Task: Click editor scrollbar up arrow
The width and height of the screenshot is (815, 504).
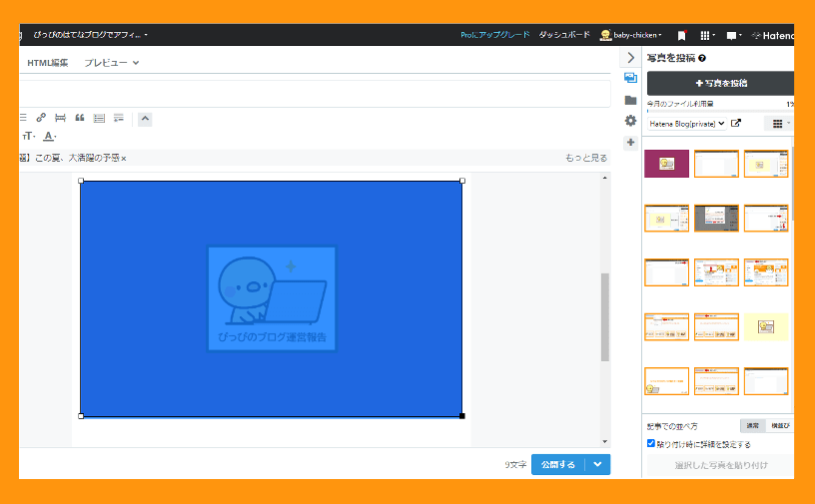Action: [605, 178]
